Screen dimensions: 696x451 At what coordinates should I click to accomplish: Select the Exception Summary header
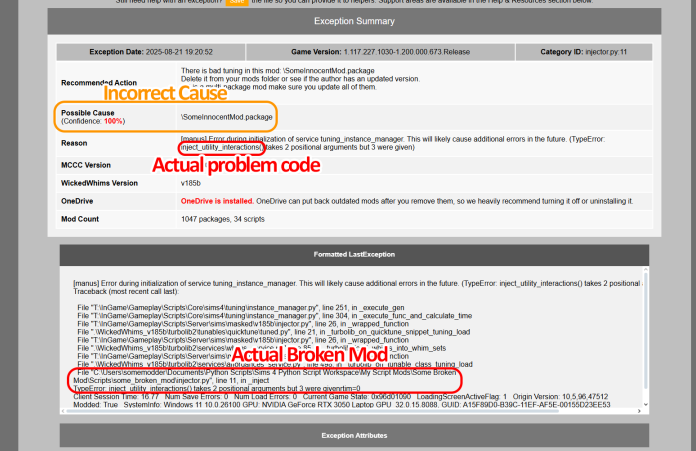354,21
